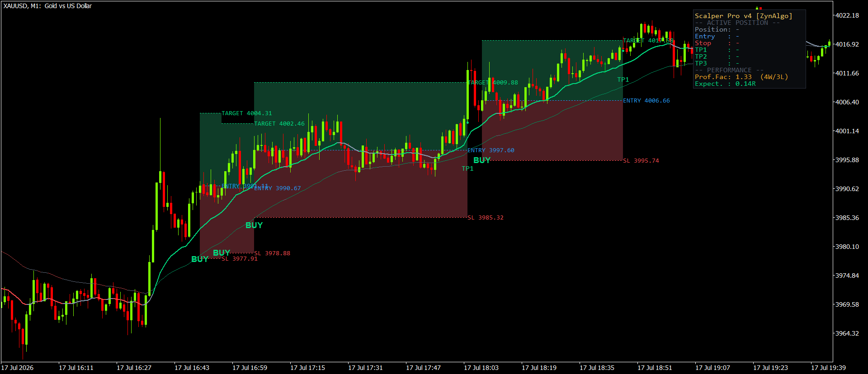The width and height of the screenshot is (868, 374).
Task: Select the "Expect. : 0.14R" expectancy line
Action: [x=725, y=84]
